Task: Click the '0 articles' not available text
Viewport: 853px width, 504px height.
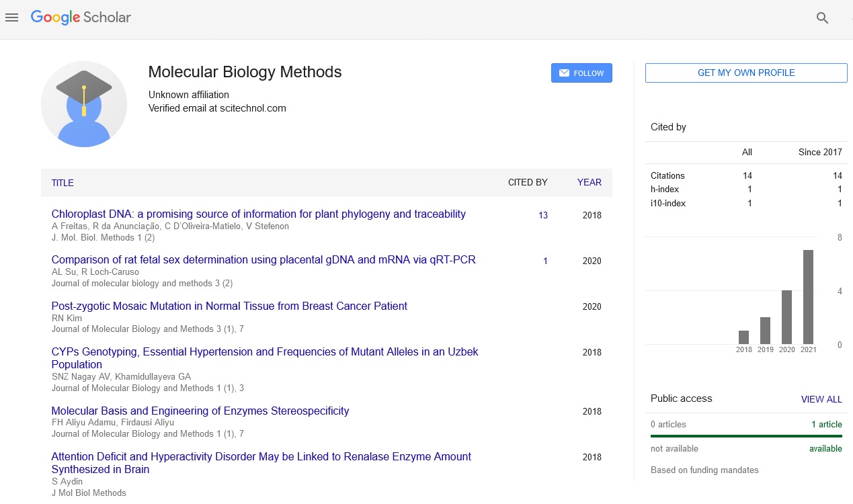Action: [x=668, y=424]
